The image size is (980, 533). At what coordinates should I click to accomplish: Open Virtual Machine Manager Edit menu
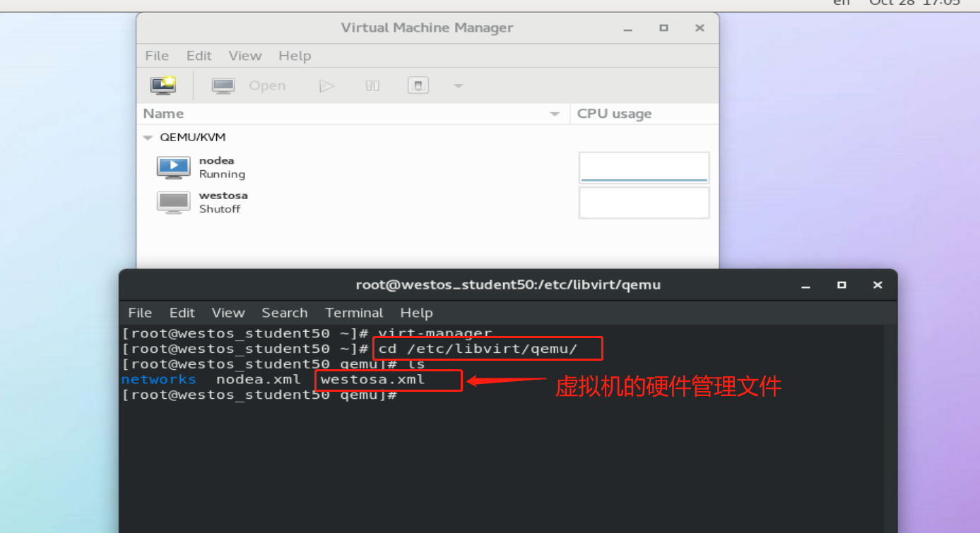[x=199, y=56]
